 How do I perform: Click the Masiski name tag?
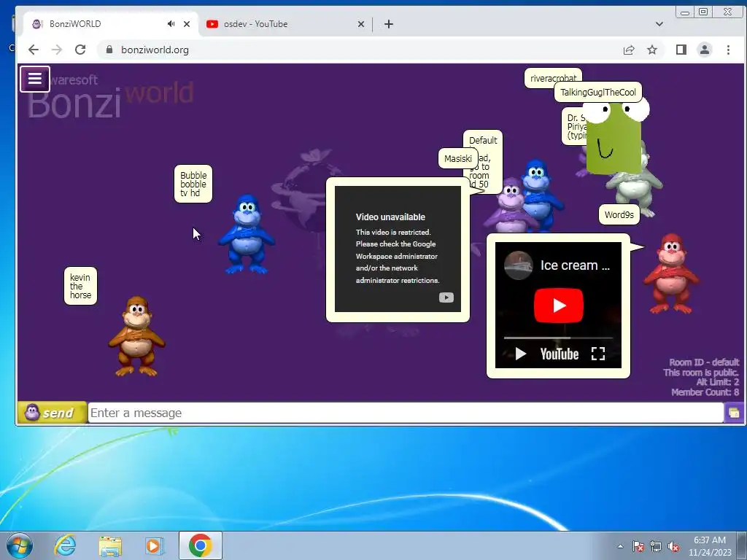(458, 158)
